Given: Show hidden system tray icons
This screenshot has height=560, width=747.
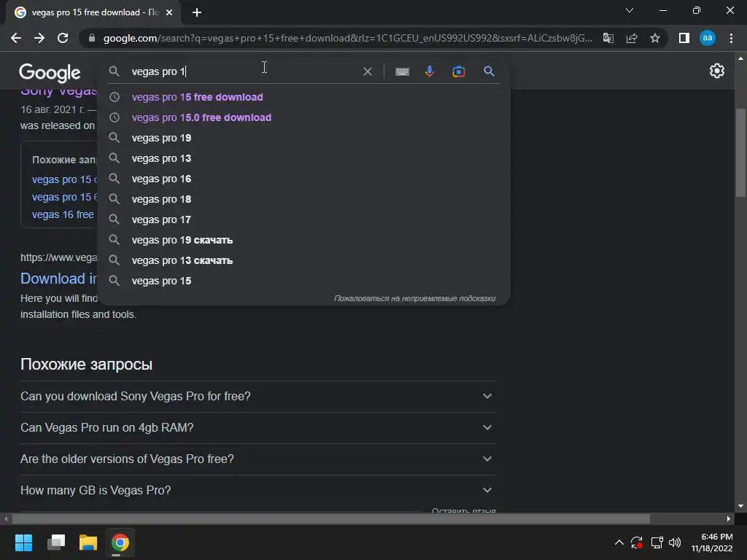Looking at the screenshot, I should 619,542.
